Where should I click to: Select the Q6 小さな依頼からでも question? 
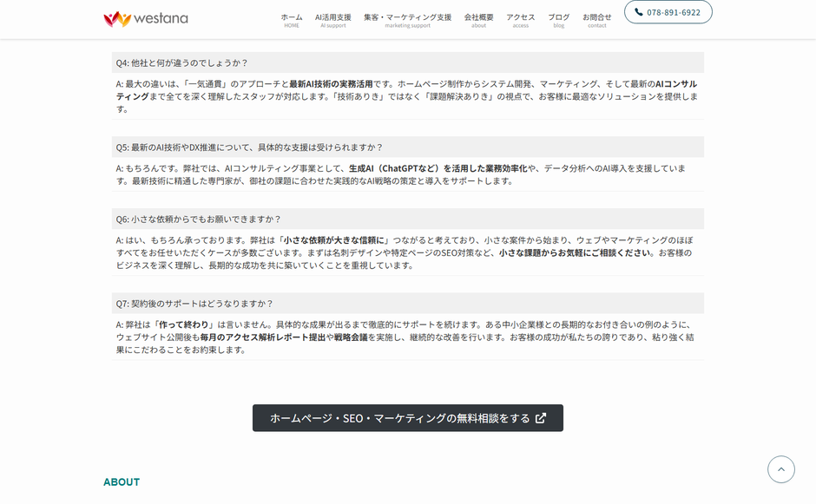(408, 219)
